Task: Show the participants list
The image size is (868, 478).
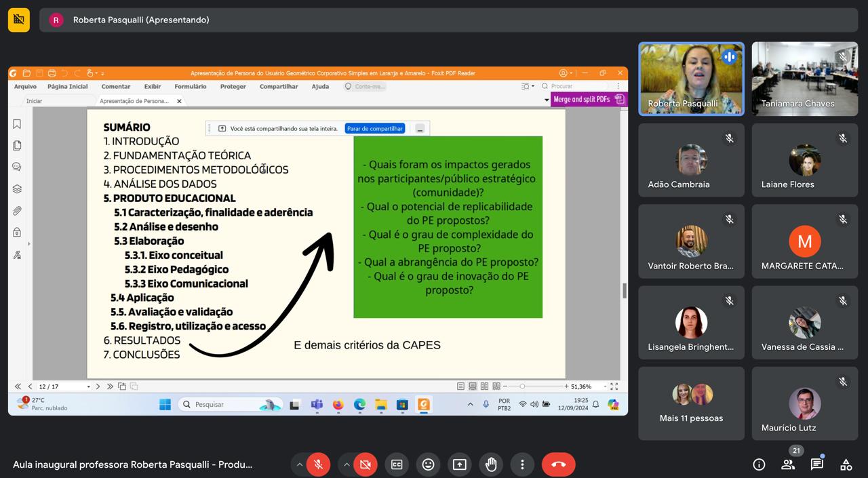Action: 787,464
